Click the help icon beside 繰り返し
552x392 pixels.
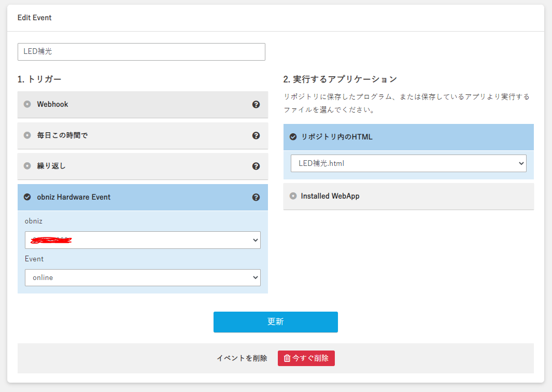(x=256, y=166)
